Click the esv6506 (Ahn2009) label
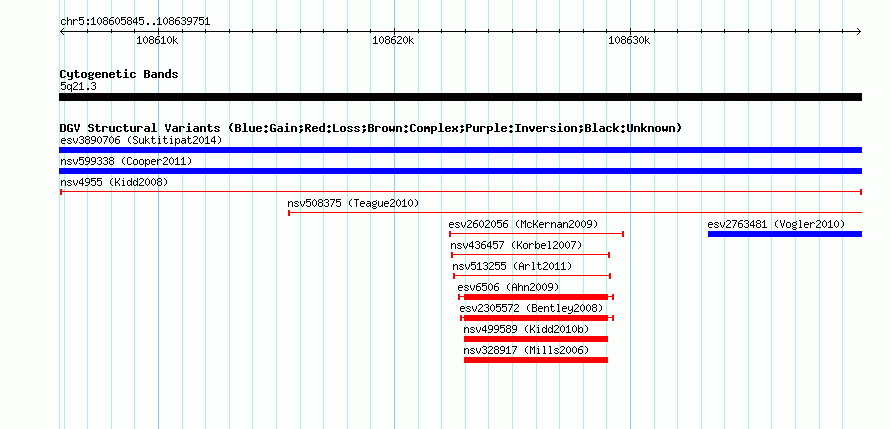The height and width of the screenshot is (429, 890). (x=509, y=287)
